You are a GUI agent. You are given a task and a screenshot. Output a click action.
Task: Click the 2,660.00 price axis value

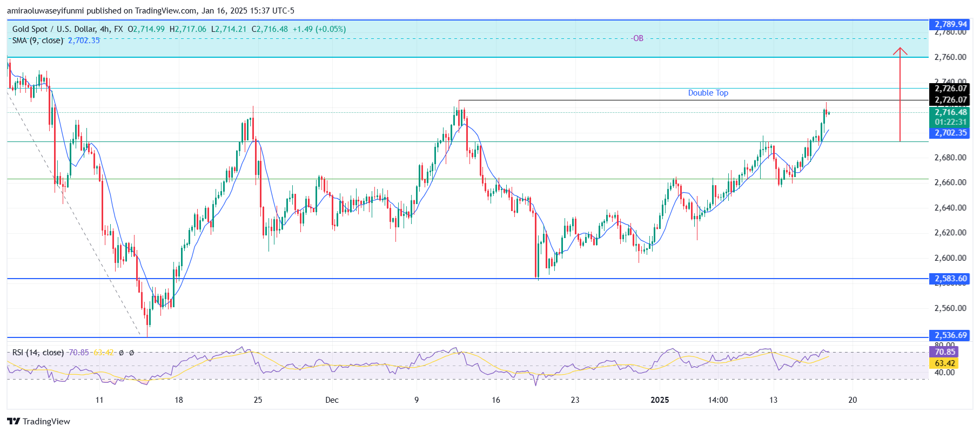[950, 182]
